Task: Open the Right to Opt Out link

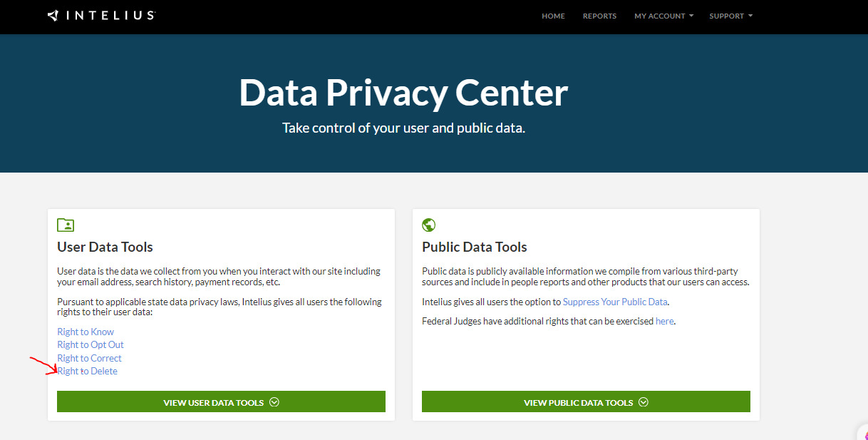Action: [x=91, y=344]
